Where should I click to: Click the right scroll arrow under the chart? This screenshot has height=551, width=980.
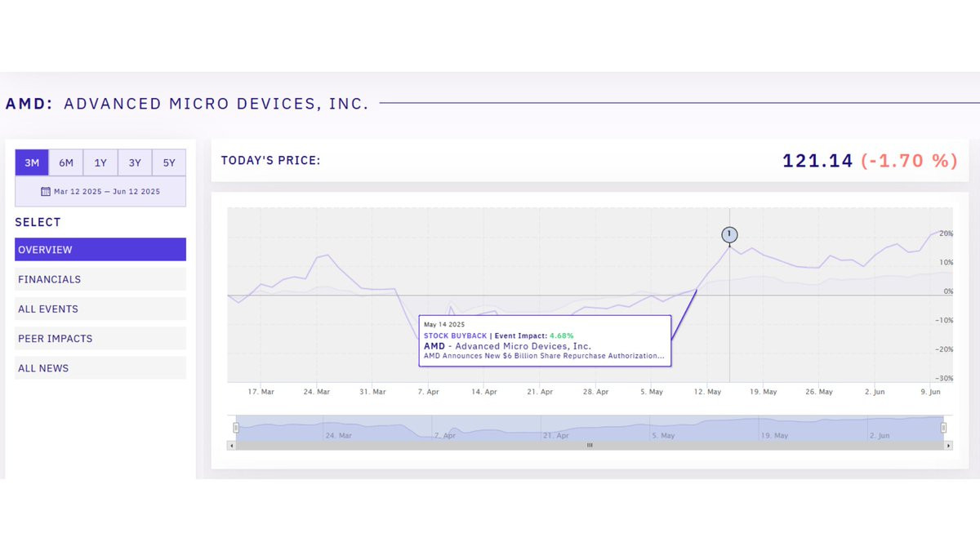(948, 446)
